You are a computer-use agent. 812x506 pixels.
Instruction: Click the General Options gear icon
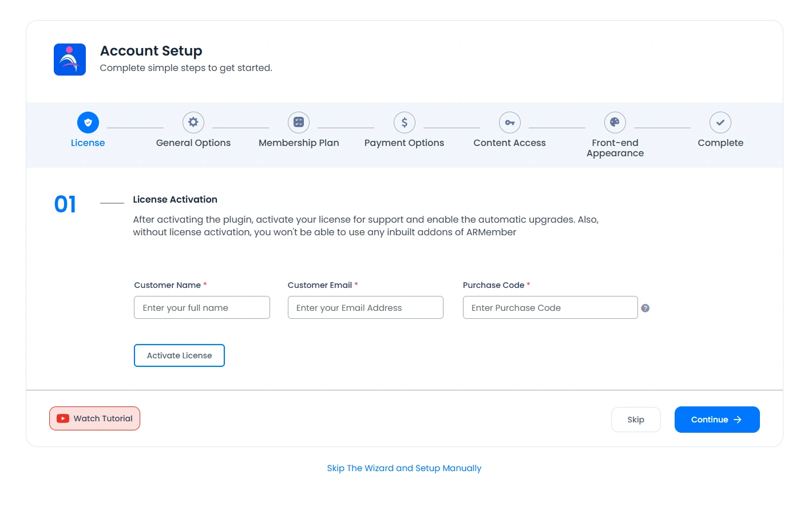[x=193, y=122]
